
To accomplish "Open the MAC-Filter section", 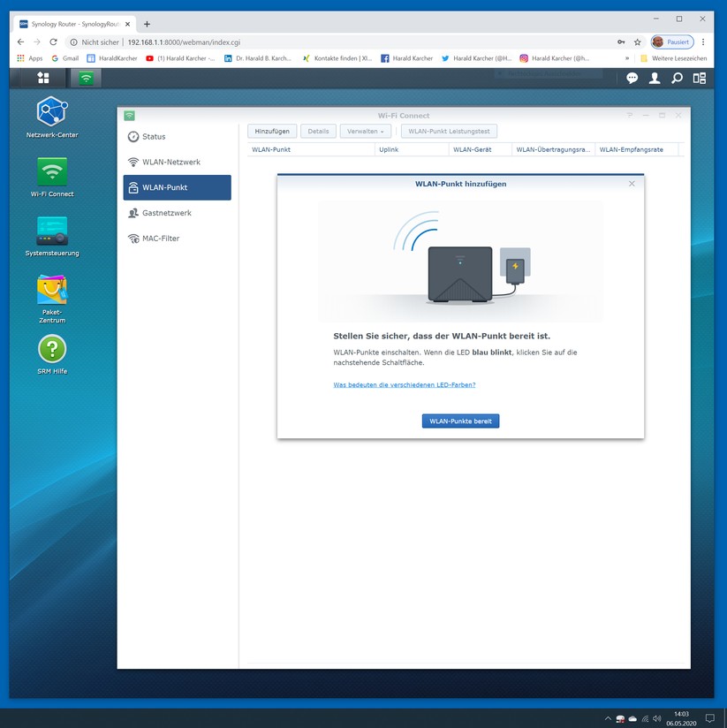I will [x=160, y=239].
